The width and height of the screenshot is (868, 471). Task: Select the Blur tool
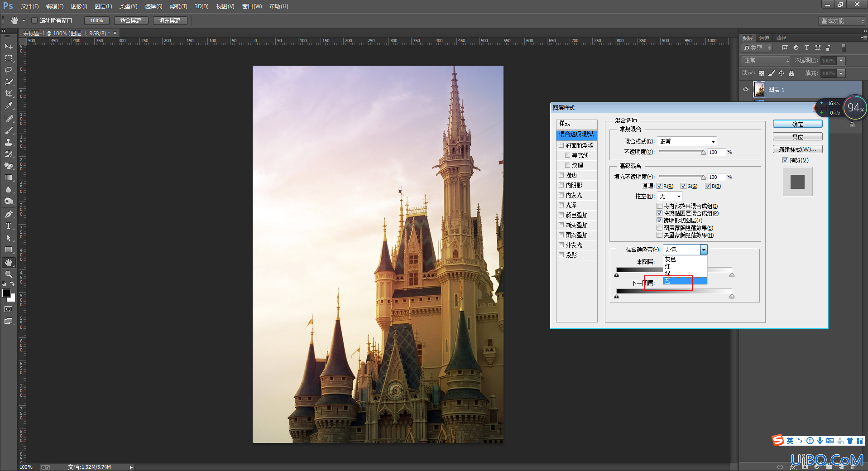(x=9, y=189)
